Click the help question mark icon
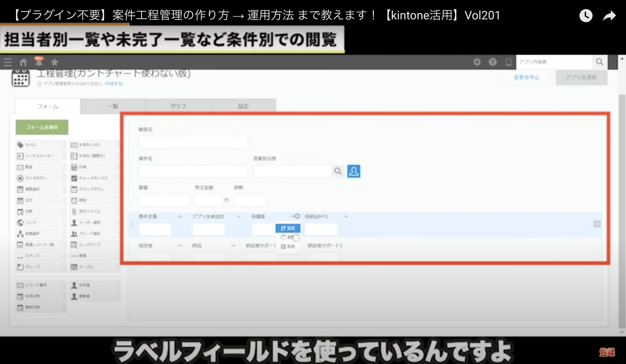The height and width of the screenshot is (364, 626). (493, 62)
